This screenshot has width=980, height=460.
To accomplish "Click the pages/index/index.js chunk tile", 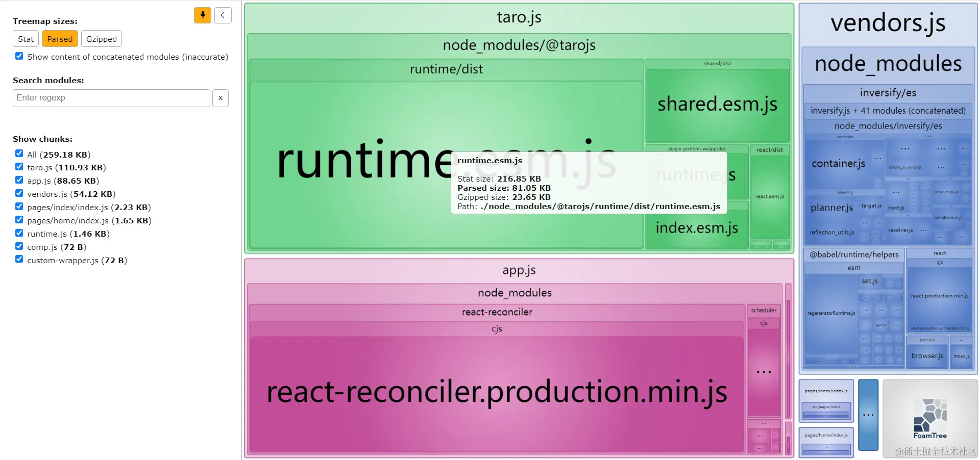I will click(x=826, y=400).
